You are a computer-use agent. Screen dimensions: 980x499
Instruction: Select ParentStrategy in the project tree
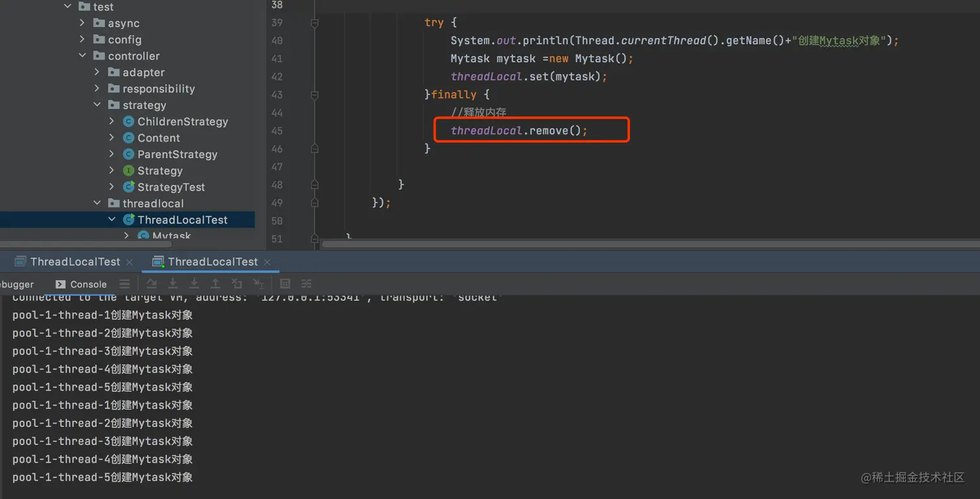pos(178,154)
